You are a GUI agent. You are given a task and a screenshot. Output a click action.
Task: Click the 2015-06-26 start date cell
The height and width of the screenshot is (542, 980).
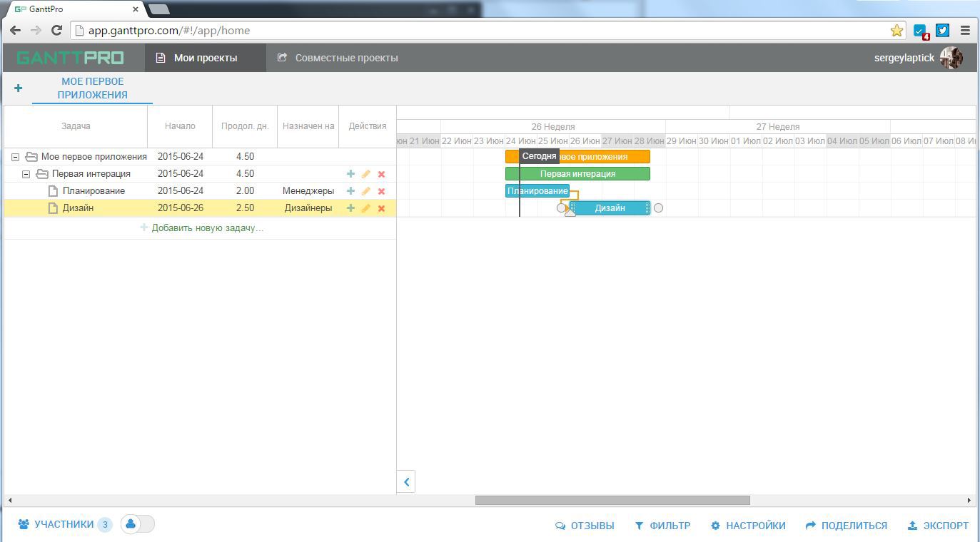coord(181,208)
